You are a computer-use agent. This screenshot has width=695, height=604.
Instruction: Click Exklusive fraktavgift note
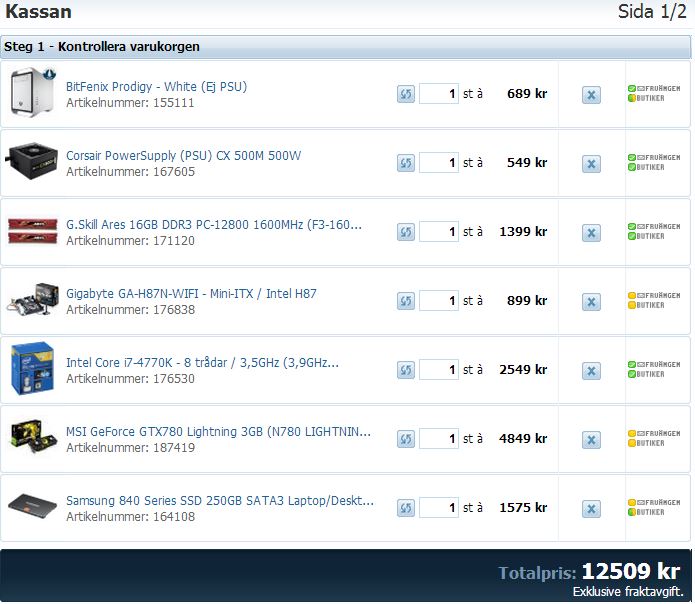(x=628, y=592)
